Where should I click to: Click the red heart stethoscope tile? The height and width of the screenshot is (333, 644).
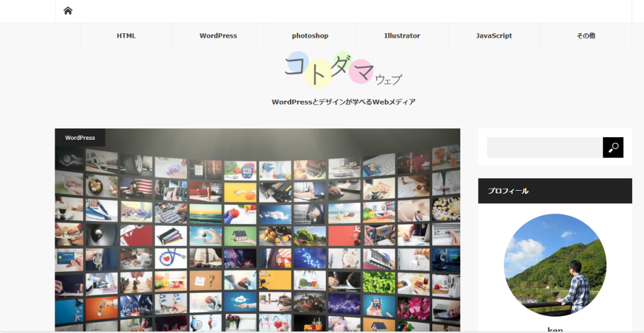[170, 257]
